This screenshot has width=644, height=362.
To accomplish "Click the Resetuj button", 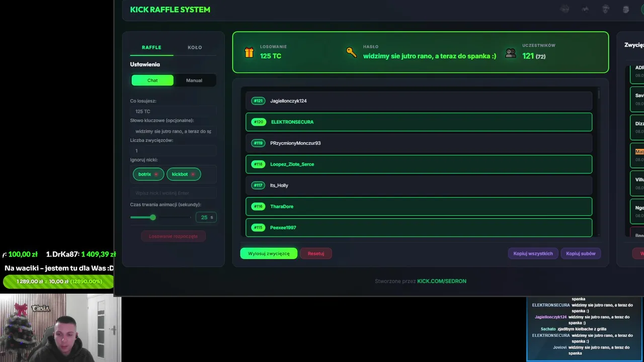I will click(x=316, y=253).
